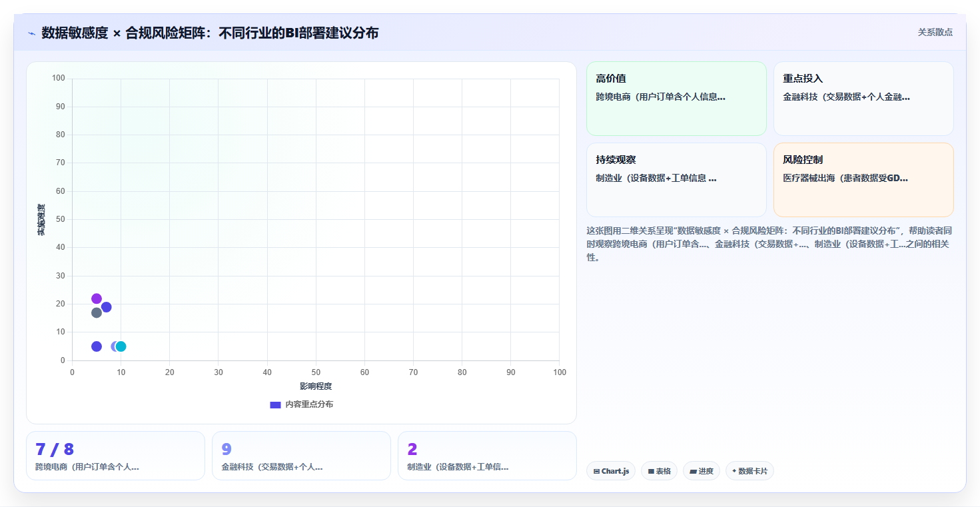The height and width of the screenshot is (507, 980).
Task: Open the 持续观察 quadrant card
Action: click(x=676, y=180)
